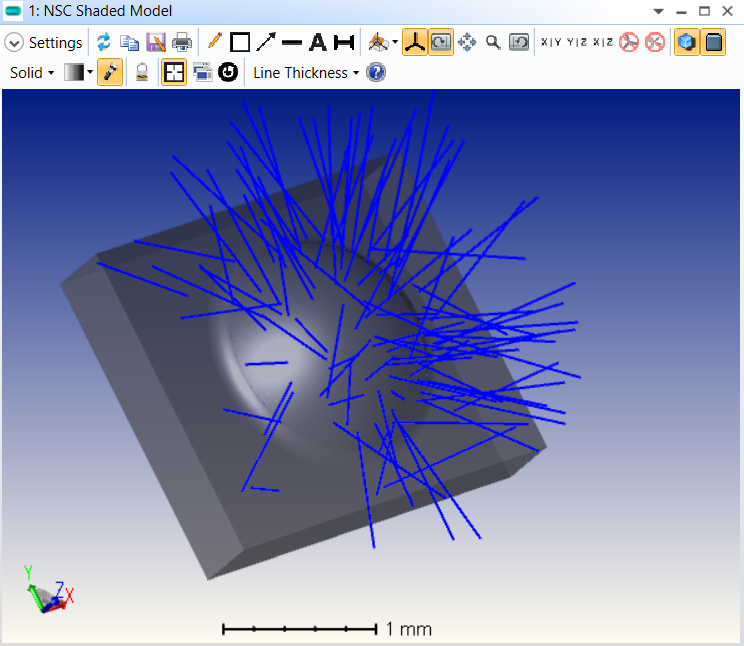Open the Solid display mode dropdown
Screen dimensions: 744x646
pos(32,73)
